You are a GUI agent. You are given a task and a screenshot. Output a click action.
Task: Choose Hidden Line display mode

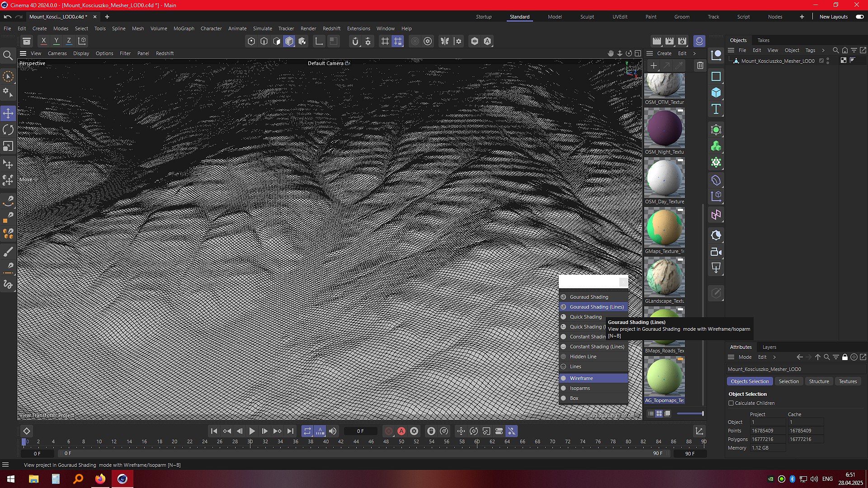tap(594, 357)
